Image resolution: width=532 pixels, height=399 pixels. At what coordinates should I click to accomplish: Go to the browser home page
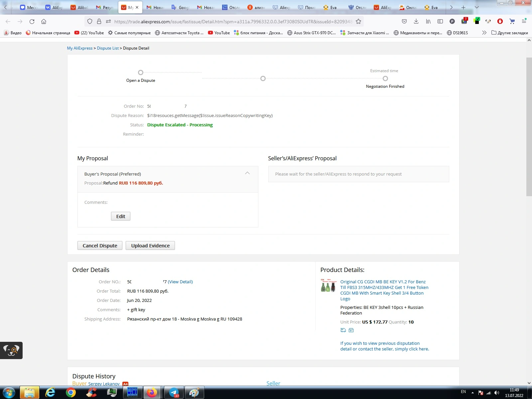click(44, 21)
